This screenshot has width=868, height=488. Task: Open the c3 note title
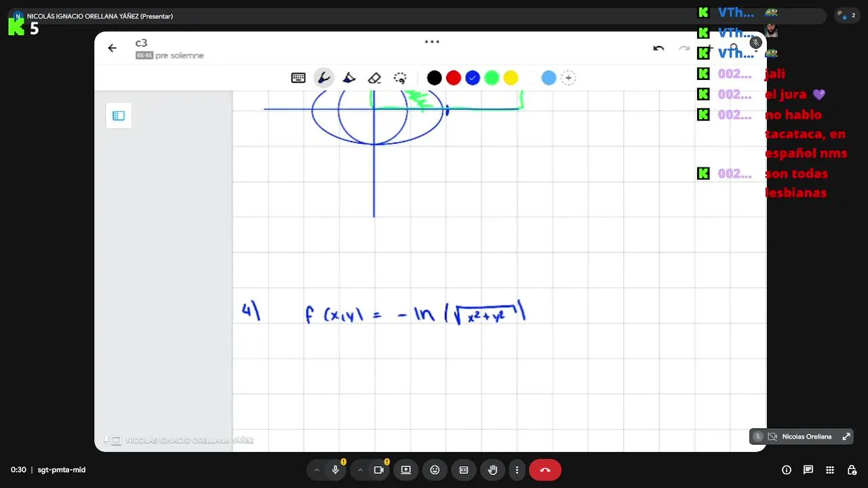click(141, 43)
